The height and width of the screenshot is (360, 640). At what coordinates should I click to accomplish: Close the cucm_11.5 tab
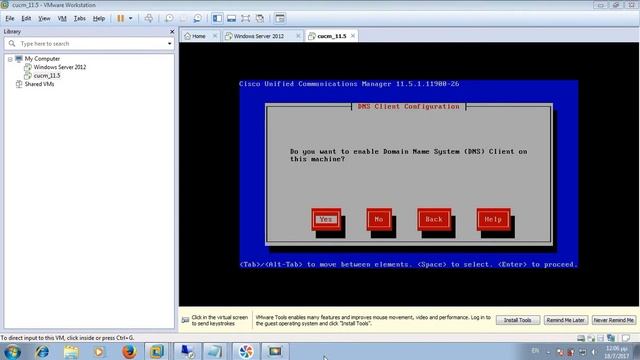[x=353, y=36]
